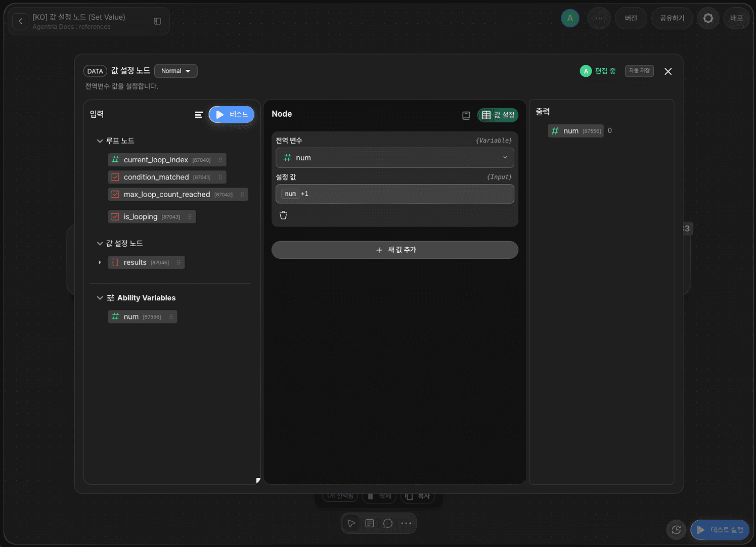Click the {Variable} label text
The width and height of the screenshot is (756, 547).
point(494,141)
